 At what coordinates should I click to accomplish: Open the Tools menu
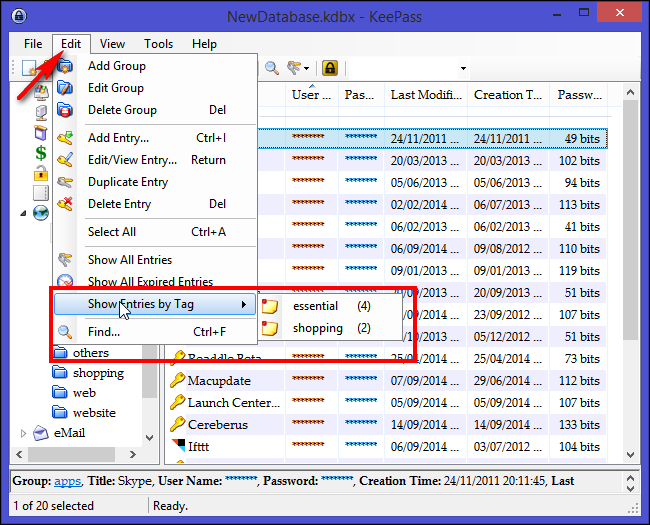coord(158,44)
